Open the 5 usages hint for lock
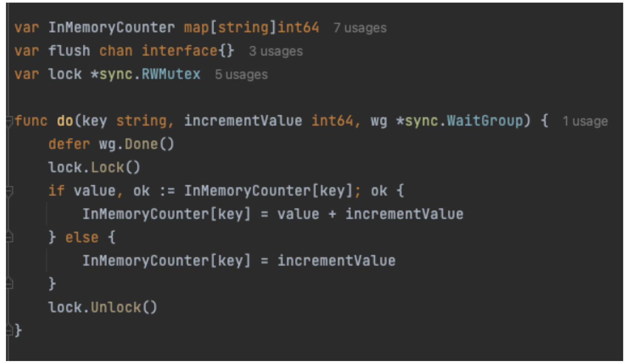The height and width of the screenshot is (364, 629). click(x=241, y=75)
